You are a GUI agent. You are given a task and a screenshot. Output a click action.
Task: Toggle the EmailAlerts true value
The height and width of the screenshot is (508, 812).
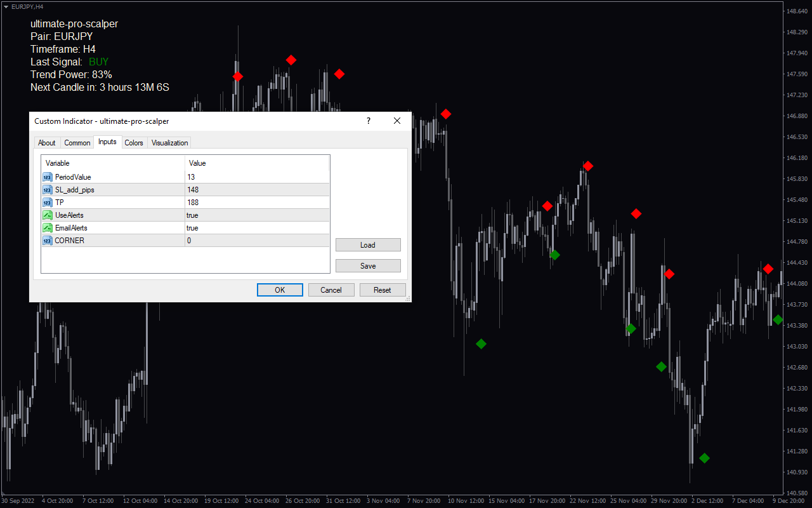point(257,228)
